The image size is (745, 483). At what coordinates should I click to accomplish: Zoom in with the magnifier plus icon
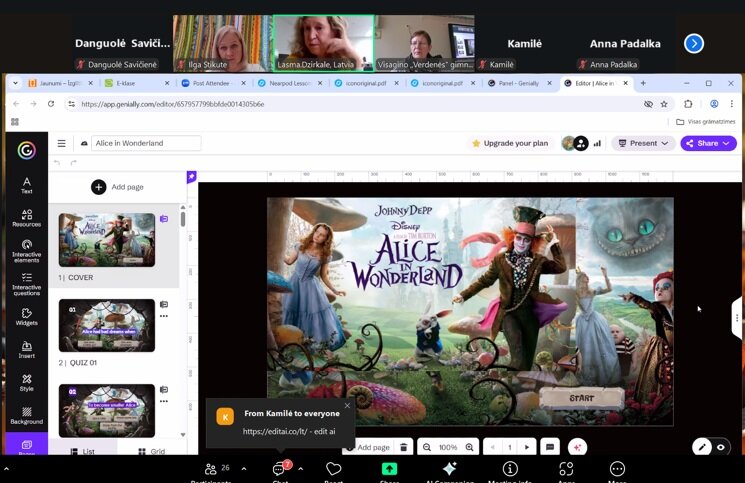click(x=469, y=447)
